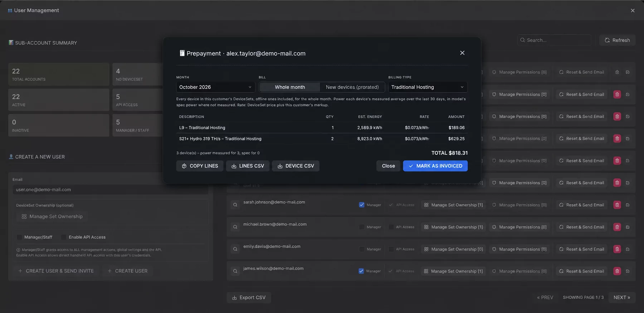The height and width of the screenshot is (313, 644).
Task: Open search icon for sarah.johnson@demo-mail.com row
Action: (x=235, y=205)
